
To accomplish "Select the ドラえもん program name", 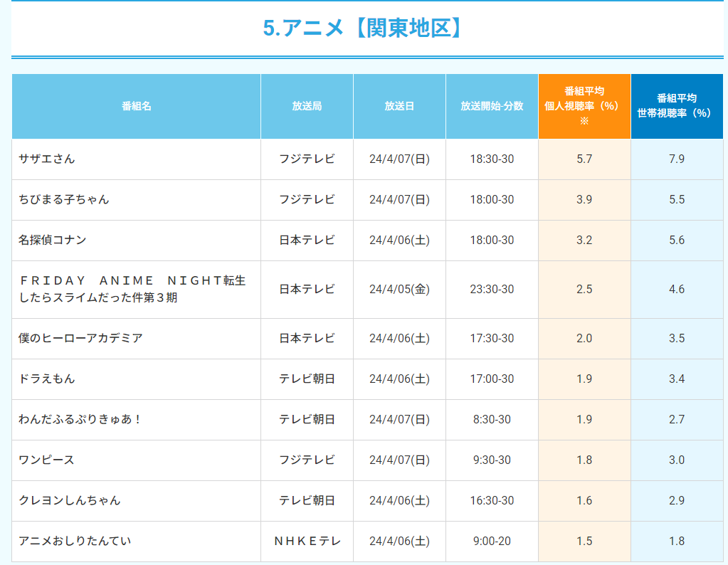I will coord(47,379).
